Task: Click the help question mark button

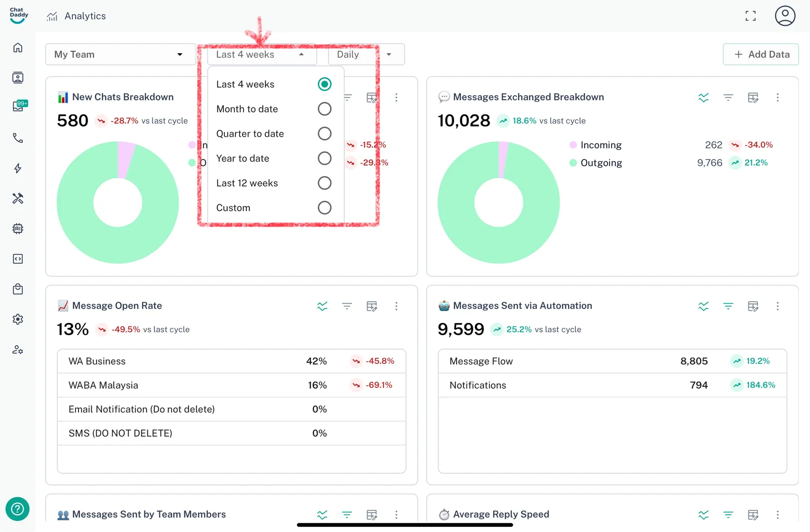Action: pyautogui.click(x=18, y=509)
